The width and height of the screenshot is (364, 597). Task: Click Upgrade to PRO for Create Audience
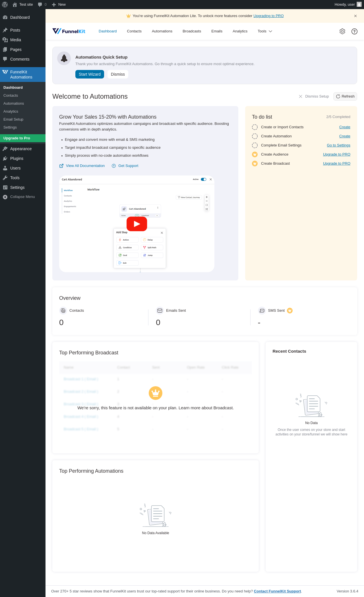click(336, 154)
